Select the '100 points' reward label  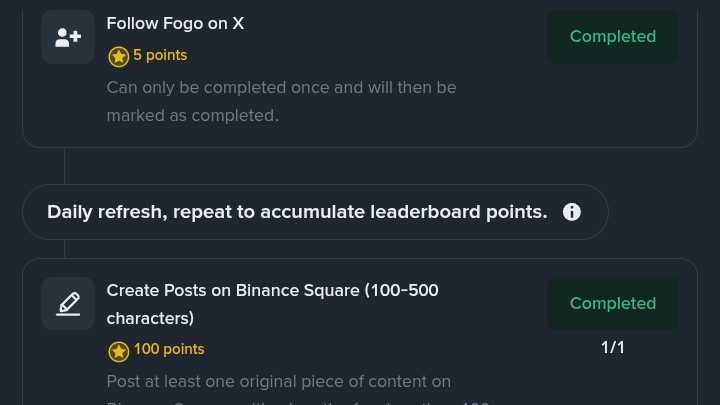click(x=169, y=349)
